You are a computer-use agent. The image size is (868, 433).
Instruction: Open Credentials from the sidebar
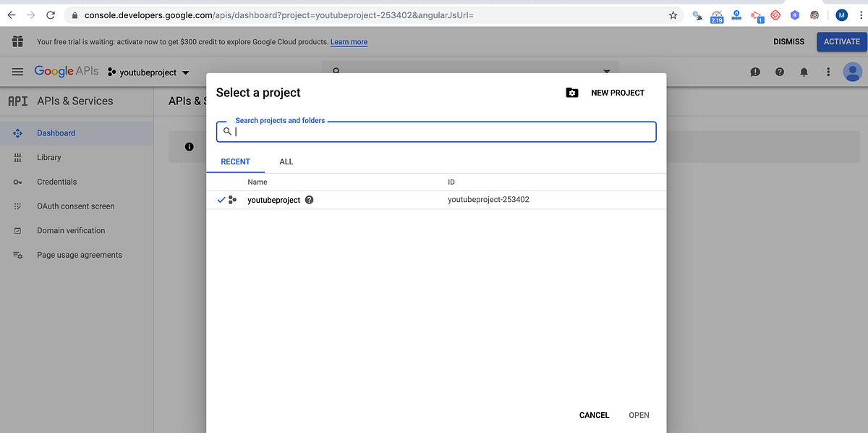click(x=57, y=182)
